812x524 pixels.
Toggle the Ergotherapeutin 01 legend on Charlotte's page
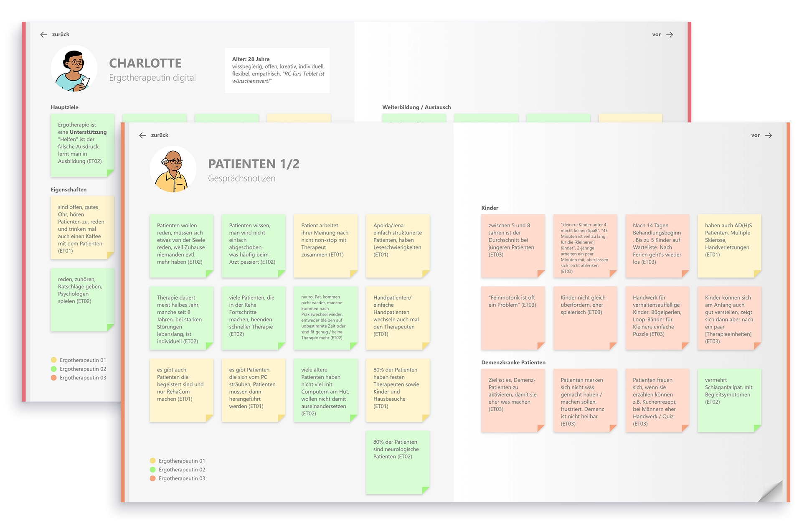[x=53, y=360]
